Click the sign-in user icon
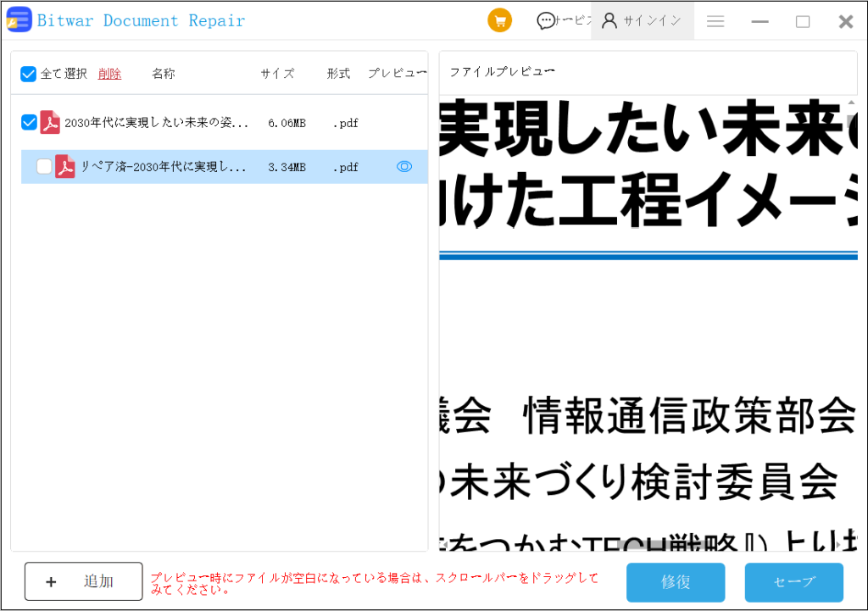The image size is (868, 611). [x=609, y=21]
